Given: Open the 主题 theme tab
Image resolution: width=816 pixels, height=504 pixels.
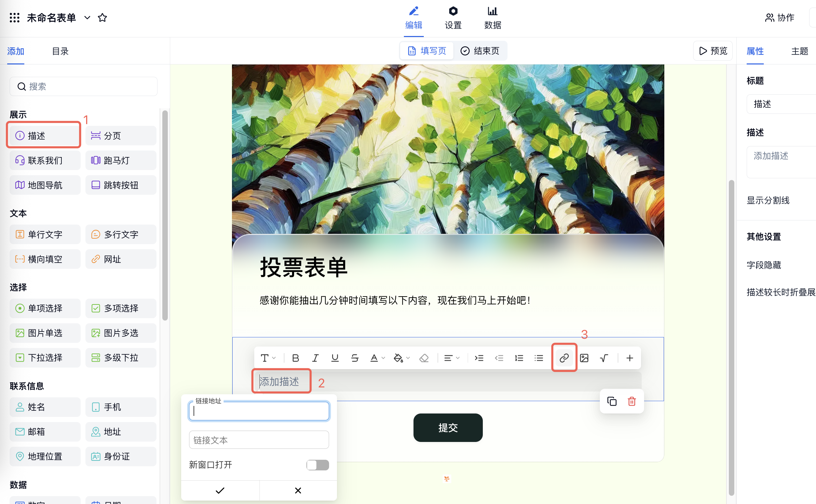Looking at the screenshot, I should click(x=800, y=51).
